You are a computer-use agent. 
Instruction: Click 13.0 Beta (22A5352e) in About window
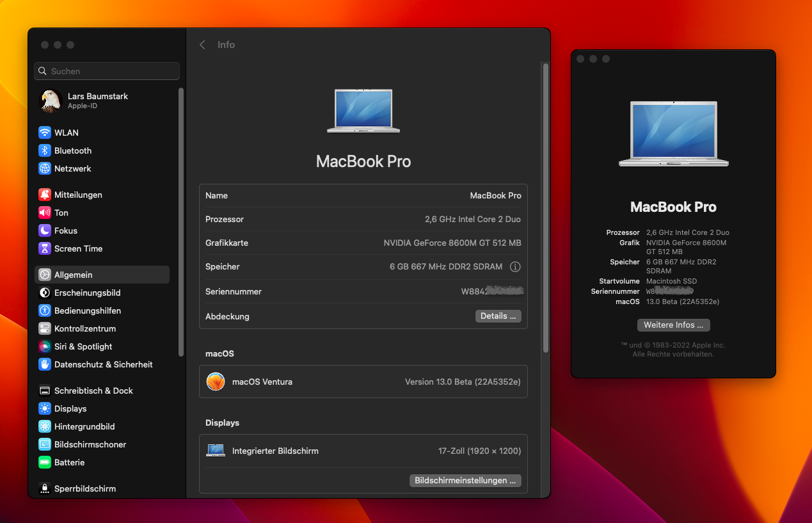coord(683,302)
